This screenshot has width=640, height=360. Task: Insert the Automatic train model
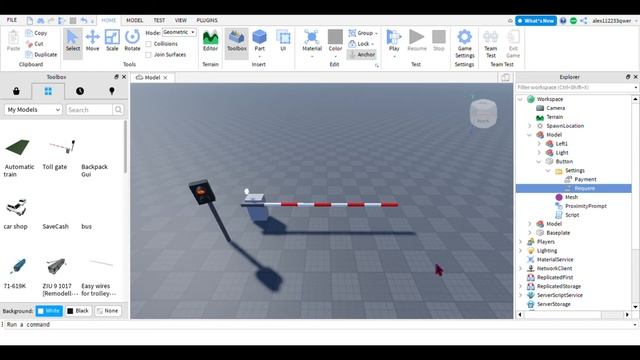click(x=18, y=158)
